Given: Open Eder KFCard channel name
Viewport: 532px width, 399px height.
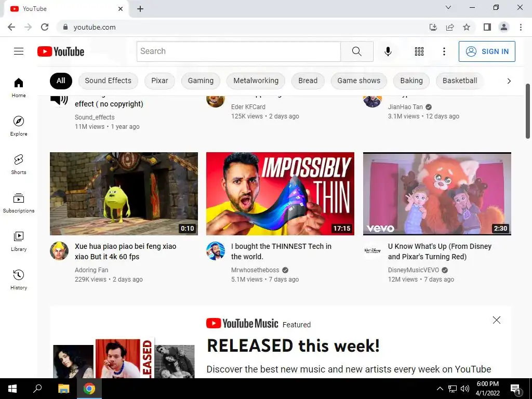Looking at the screenshot, I should pyautogui.click(x=248, y=107).
